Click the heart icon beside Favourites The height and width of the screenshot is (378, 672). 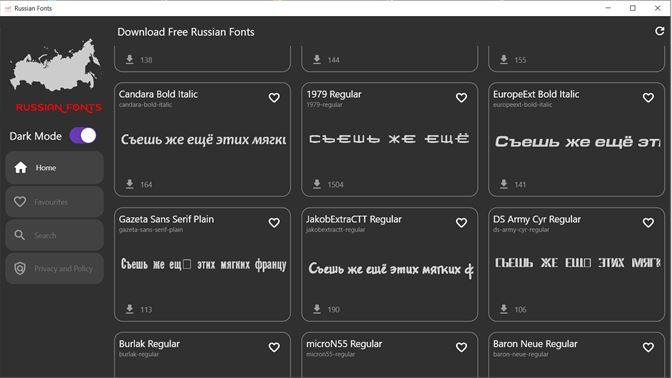(x=20, y=201)
